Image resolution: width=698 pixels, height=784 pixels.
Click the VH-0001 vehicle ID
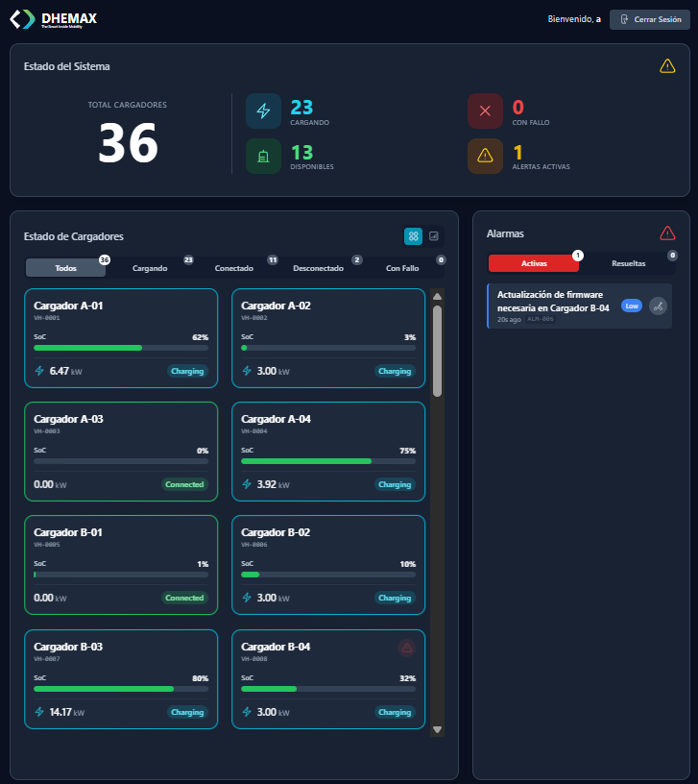pyautogui.click(x=46, y=317)
